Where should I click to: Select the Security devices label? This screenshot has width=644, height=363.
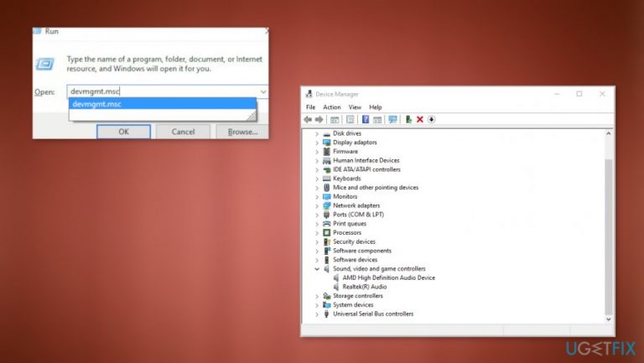click(354, 242)
